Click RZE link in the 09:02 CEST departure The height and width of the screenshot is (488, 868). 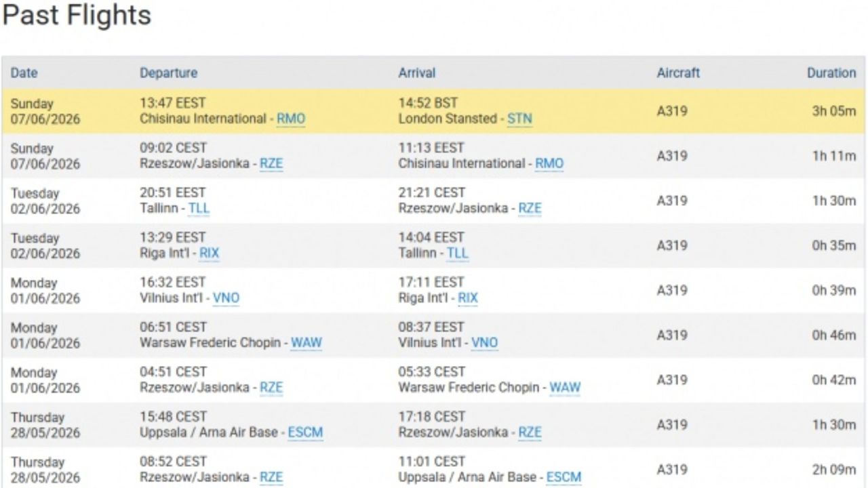271,163
